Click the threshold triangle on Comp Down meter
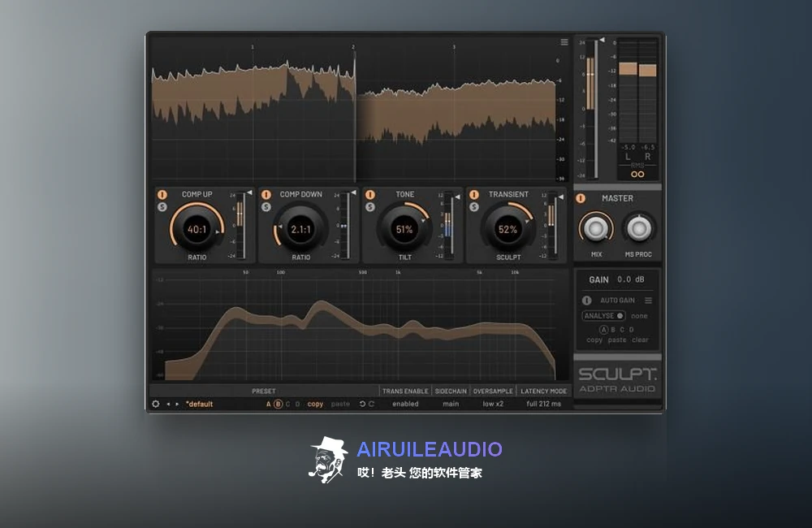This screenshot has width=812, height=528. coord(353,193)
